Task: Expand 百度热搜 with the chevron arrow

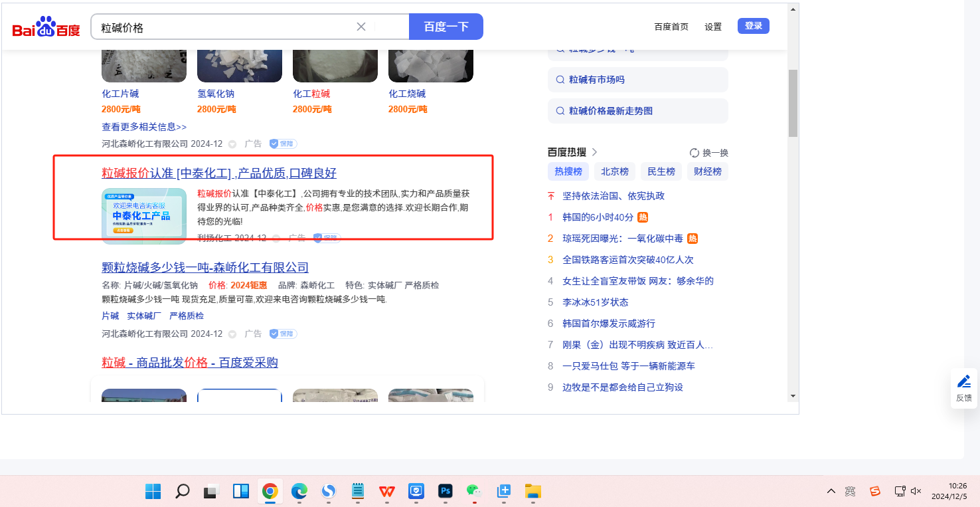Action: (x=594, y=152)
